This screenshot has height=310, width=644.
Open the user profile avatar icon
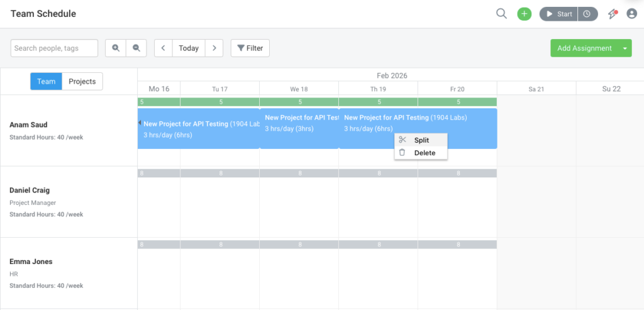[x=631, y=14]
